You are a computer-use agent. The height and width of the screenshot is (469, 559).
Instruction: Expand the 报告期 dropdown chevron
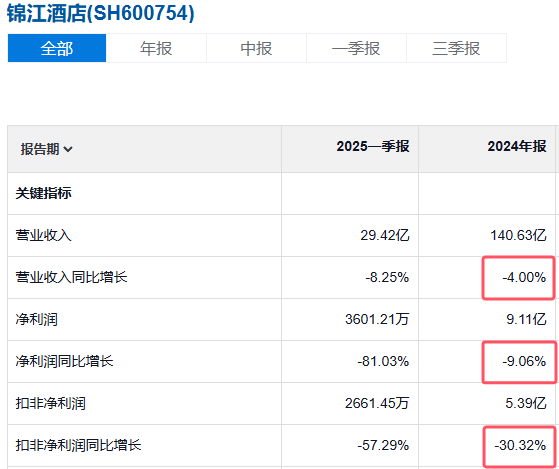pyautogui.click(x=68, y=149)
